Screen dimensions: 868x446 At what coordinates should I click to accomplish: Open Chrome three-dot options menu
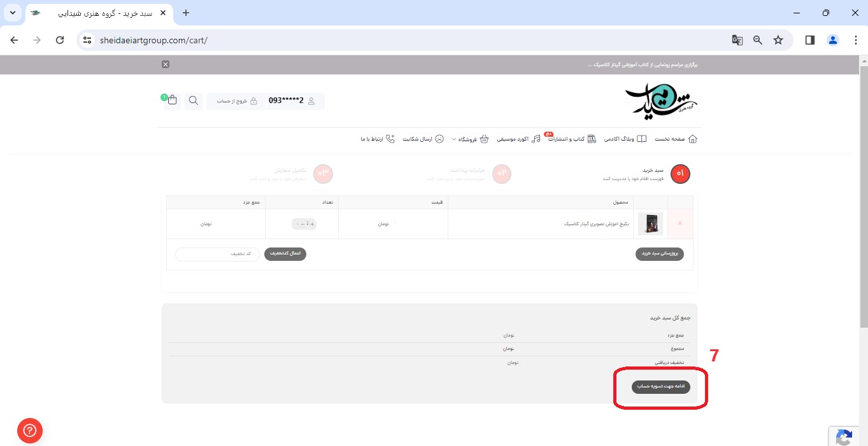point(855,40)
